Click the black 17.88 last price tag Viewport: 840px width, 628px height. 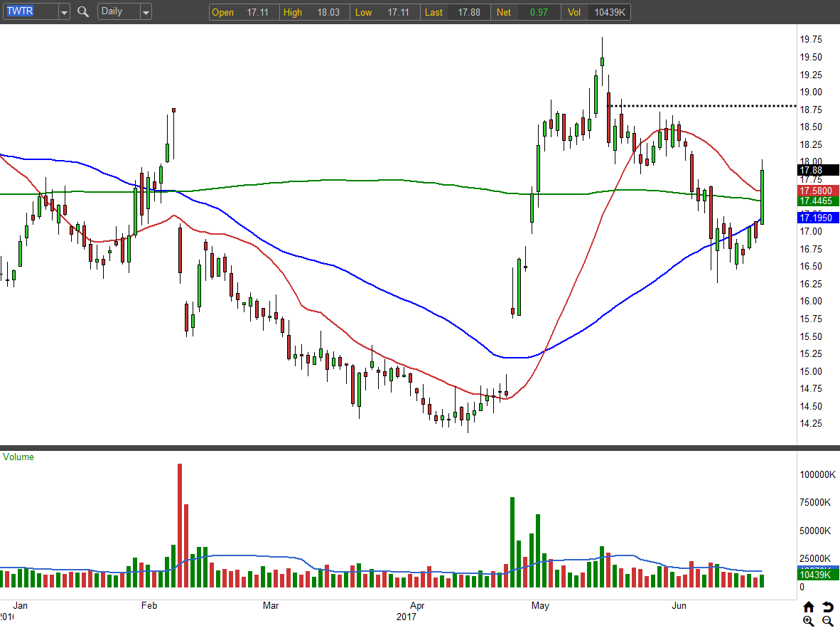tap(817, 170)
